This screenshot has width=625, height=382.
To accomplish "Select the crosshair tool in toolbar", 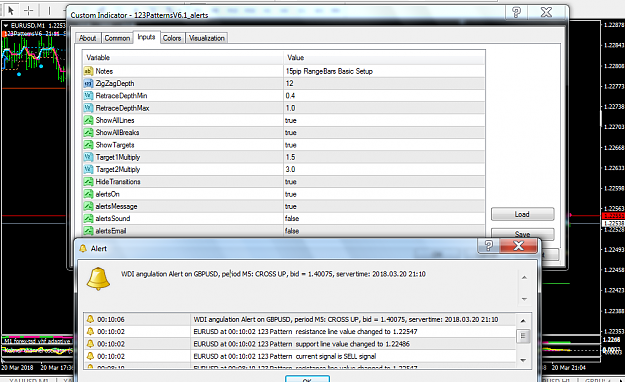I will [29, 10].
